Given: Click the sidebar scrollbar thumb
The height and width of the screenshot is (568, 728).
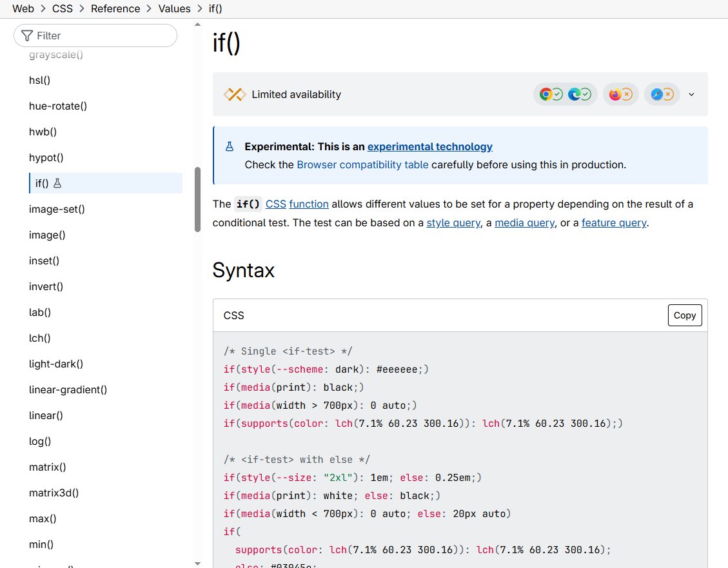Looking at the screenshot, I should [x=197, y=199].
